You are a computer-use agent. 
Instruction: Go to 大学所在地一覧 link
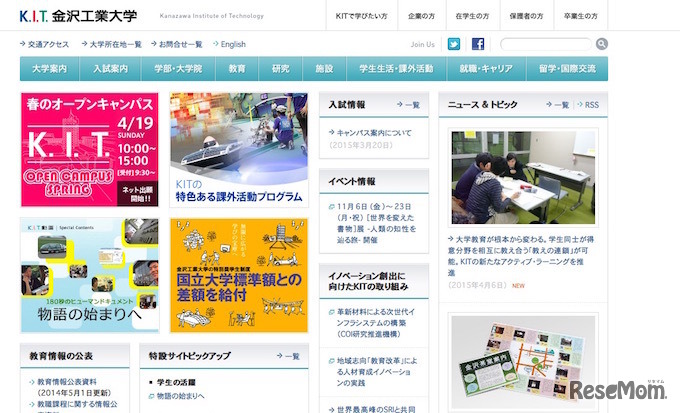[x=112, y=44]
